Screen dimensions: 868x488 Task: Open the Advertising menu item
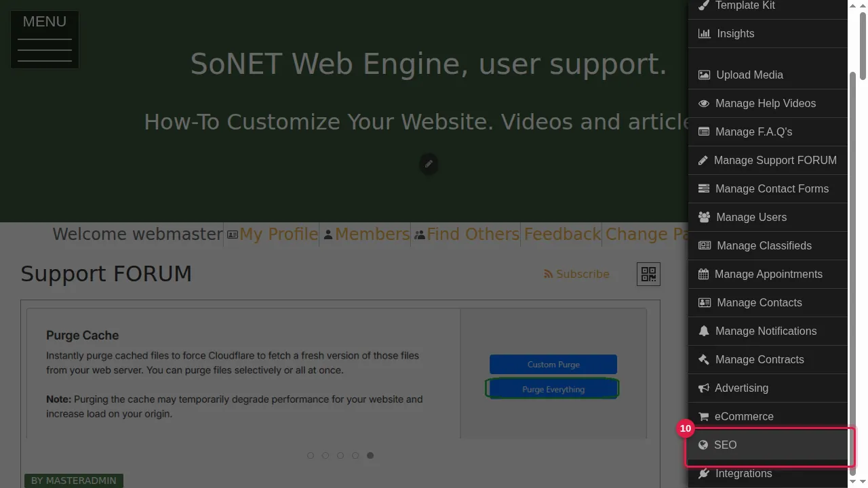tap(768, 388)
